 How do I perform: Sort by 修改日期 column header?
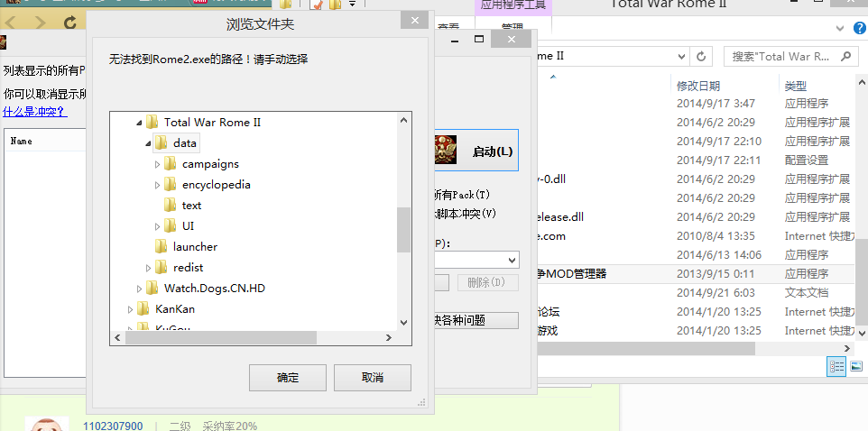tap(698, 86)
